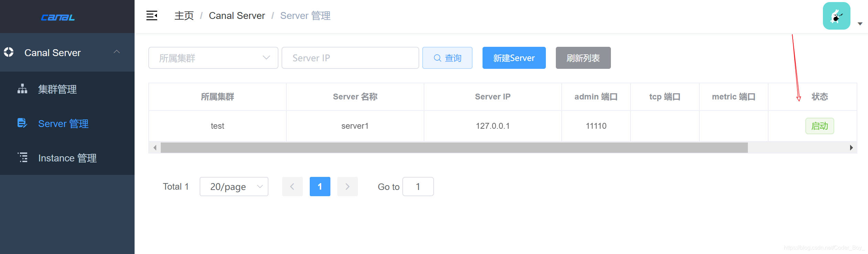Click the server1 name cell

(355, 126)
